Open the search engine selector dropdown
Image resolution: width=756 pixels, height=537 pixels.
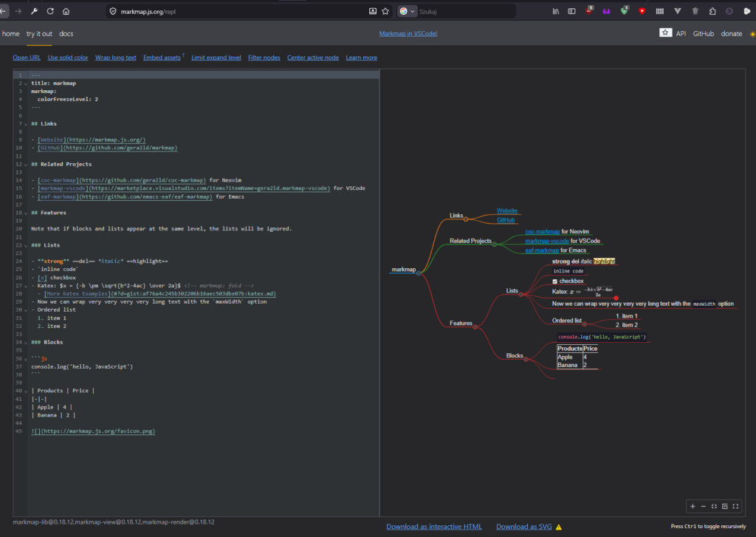point(408,11)
